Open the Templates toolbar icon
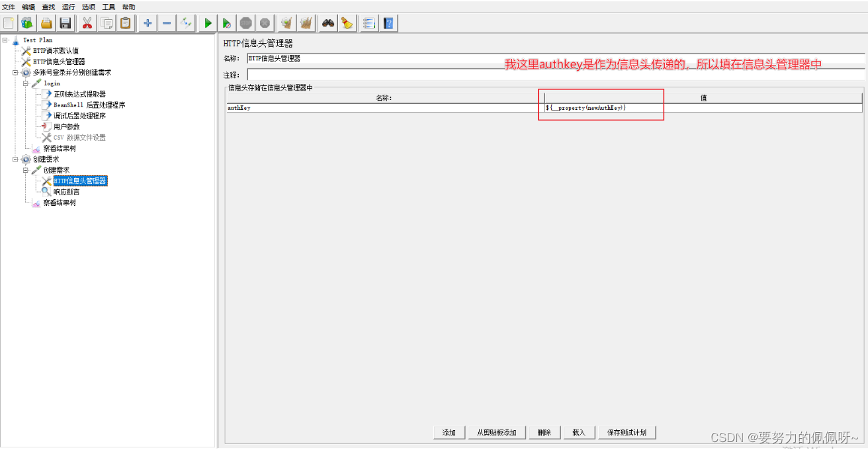The width and height of the screenshot is (868, 450). 27,23
